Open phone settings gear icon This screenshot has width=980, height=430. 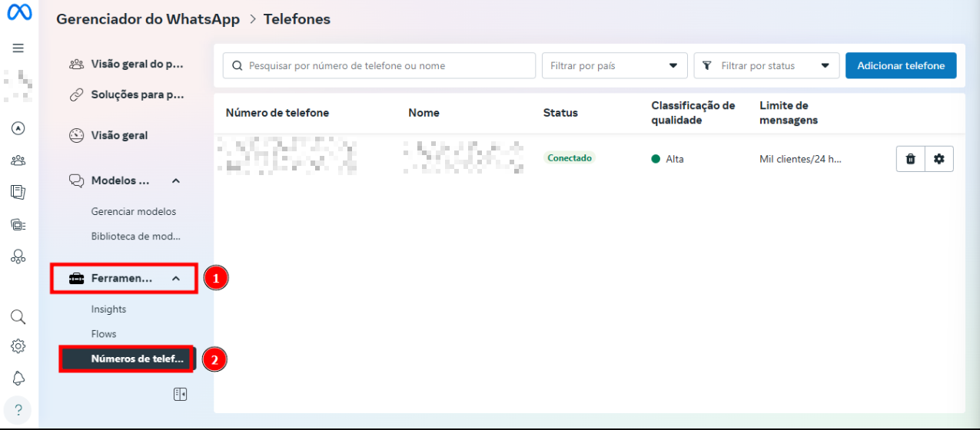[x=938, y=159]
